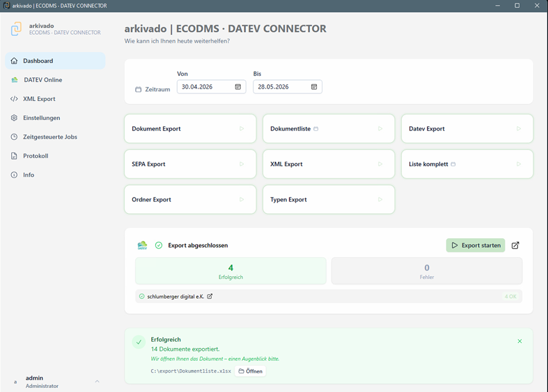Open Zeitgesteuerte Jobs page
This screenshot has height=392, width=548.
click(55, 137)
